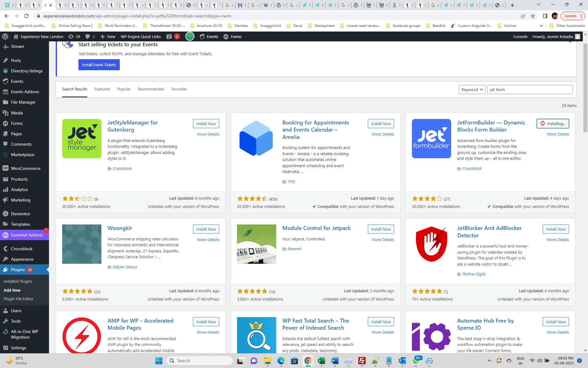Install the Woongkir plugin
588x368 pixels.
[206, 229]
